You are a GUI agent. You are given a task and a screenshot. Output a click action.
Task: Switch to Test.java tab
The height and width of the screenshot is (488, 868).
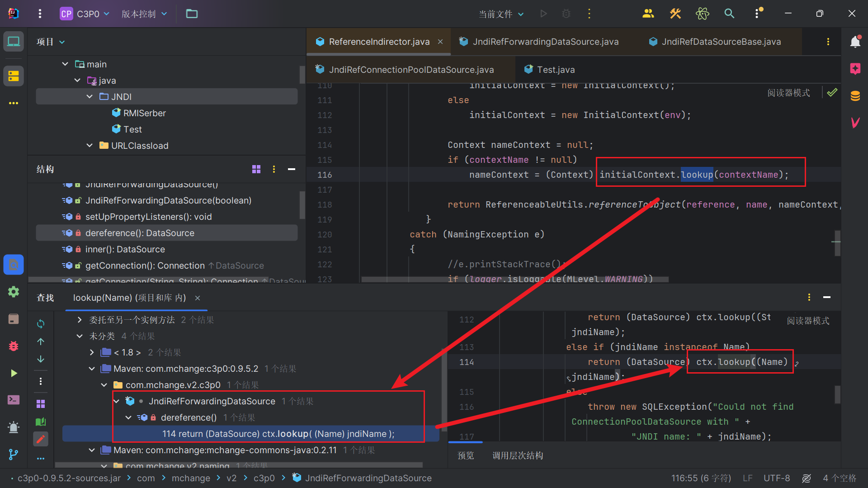point(550,70)
